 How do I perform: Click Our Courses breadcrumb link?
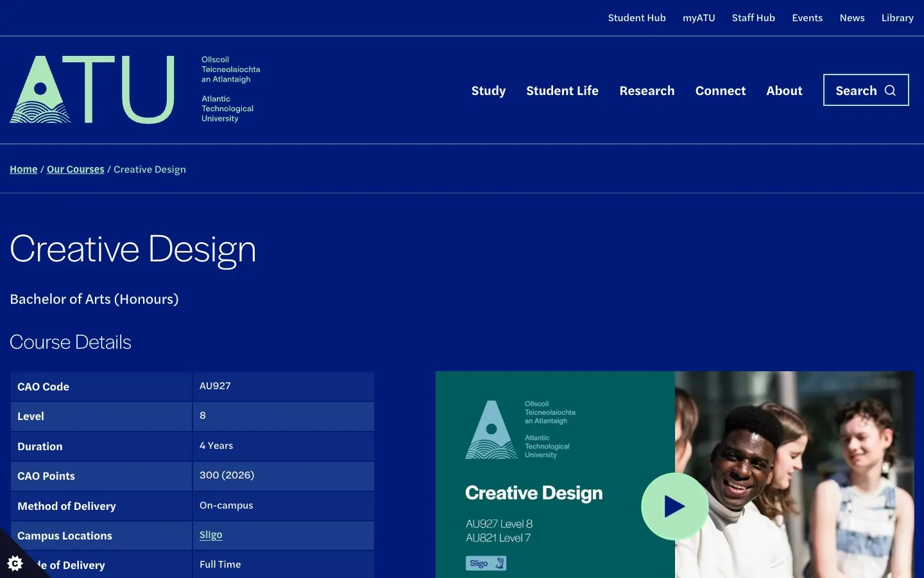pos(76,170)
